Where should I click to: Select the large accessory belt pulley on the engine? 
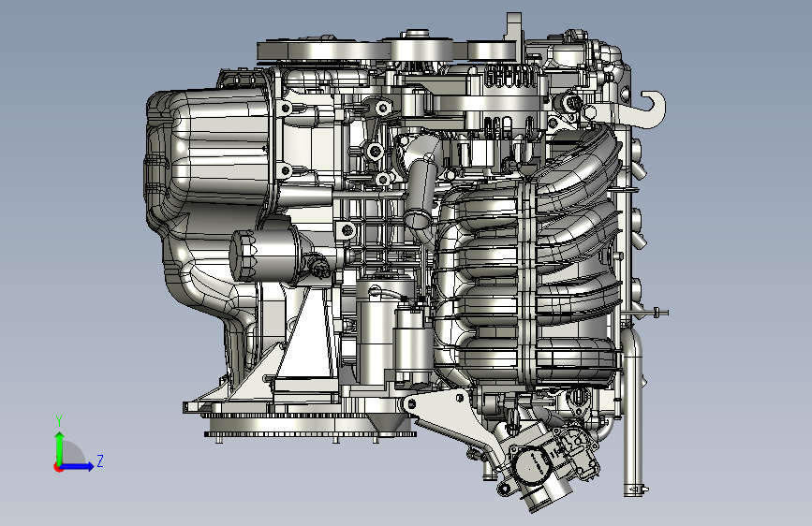[x=324, y=51]
